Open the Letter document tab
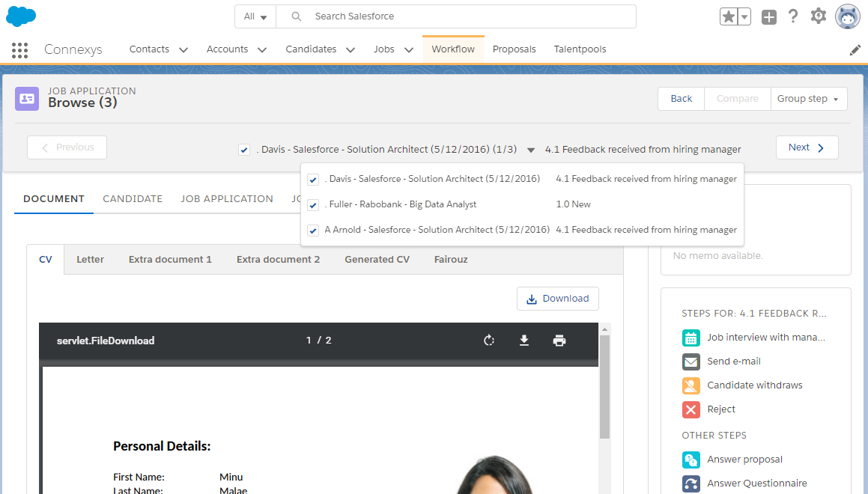 (x=90, y=260)
